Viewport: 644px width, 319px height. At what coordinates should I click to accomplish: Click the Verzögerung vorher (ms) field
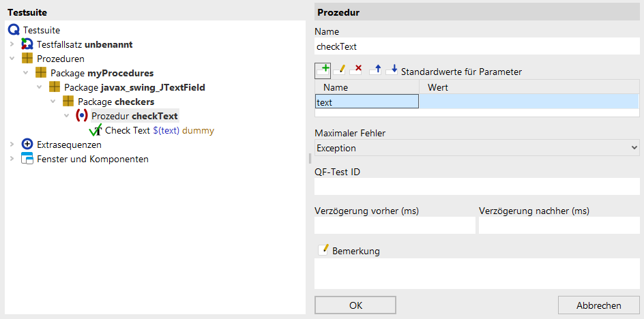(395, 226)
